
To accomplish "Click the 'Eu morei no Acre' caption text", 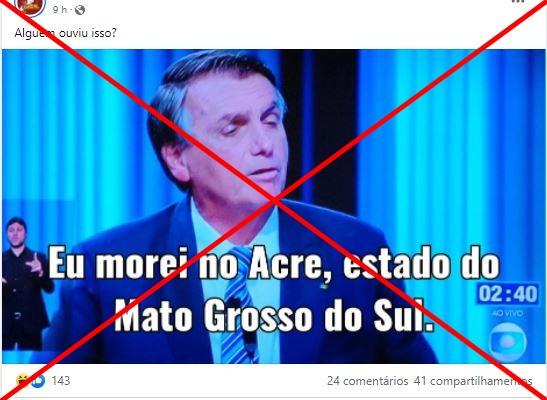I will click(274, 264).
